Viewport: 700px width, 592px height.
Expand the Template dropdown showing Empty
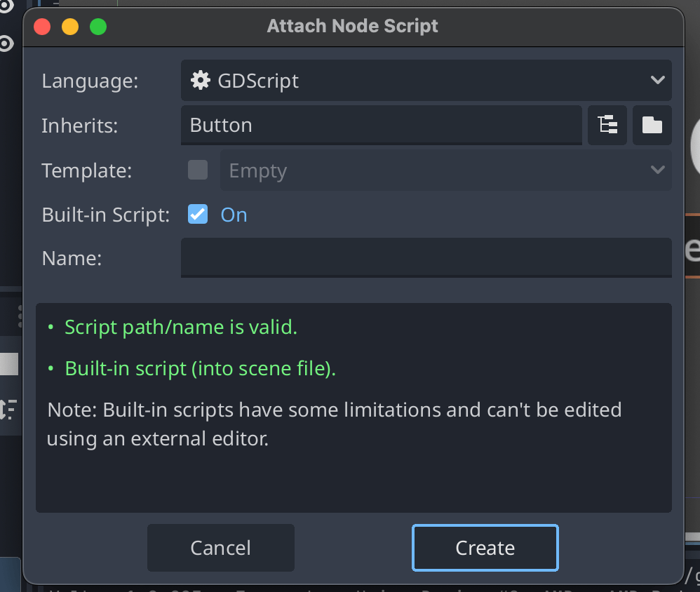(447, 170)
